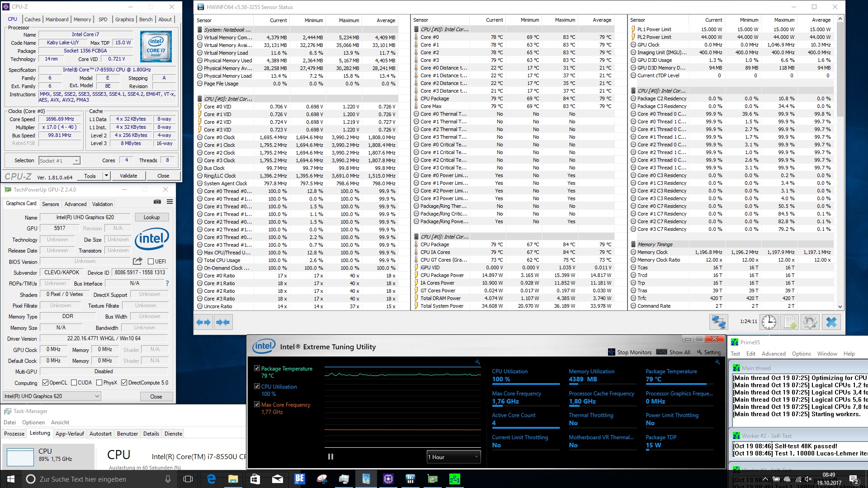Open GPU-Z graphics card selection dropdown

click(x=52, y=396)
